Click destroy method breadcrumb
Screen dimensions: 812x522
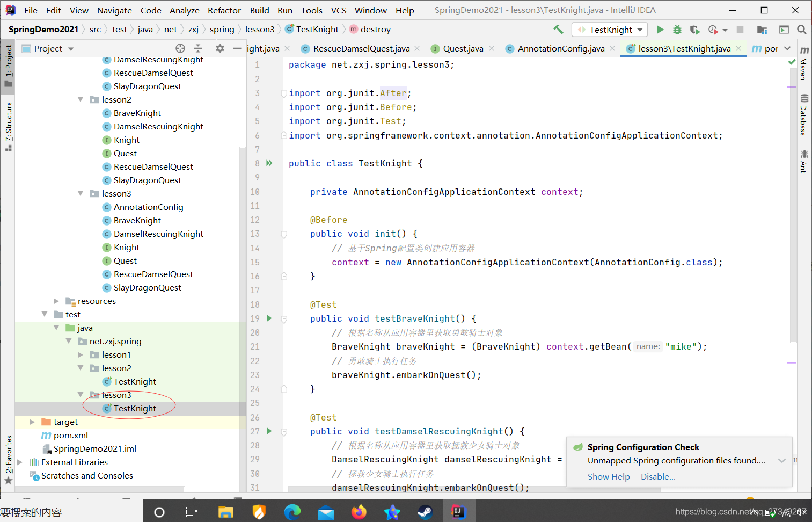coord(370,30)
